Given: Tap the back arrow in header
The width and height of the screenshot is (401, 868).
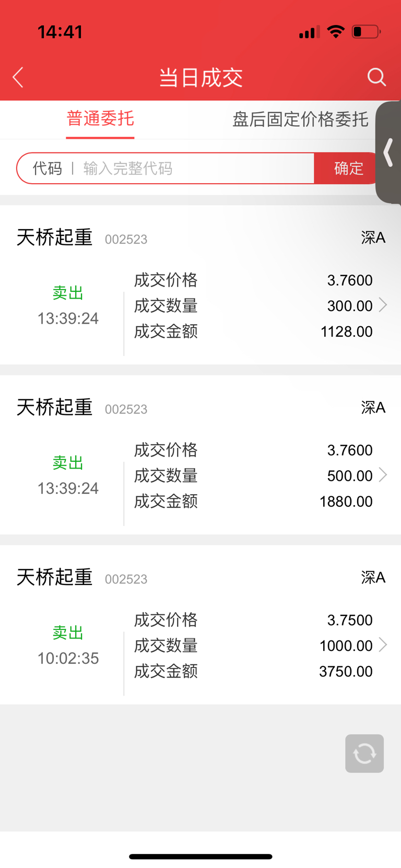Looking at the screenshot, I should (x=18, y=77).
